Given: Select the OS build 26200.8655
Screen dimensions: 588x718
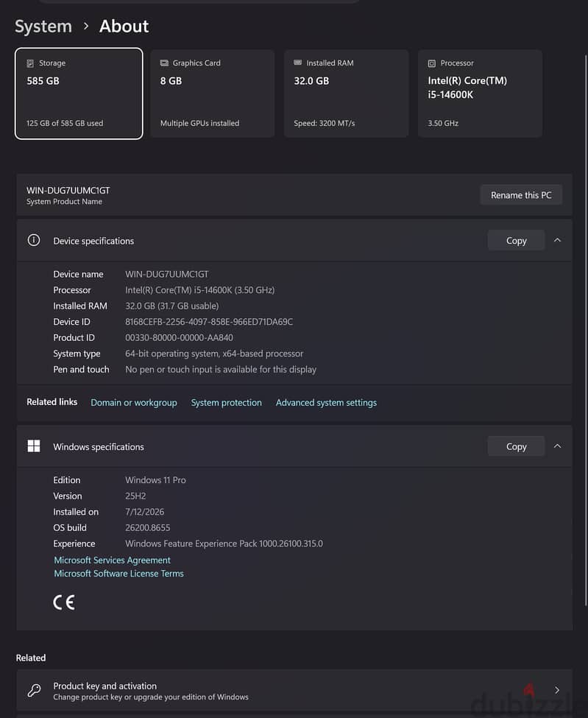Looking at the screenshot, I should [x=148, y=528].
